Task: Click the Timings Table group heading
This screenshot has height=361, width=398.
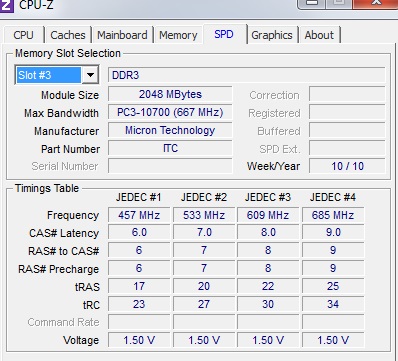Action: pyautogui.click(x=47, y=188)
